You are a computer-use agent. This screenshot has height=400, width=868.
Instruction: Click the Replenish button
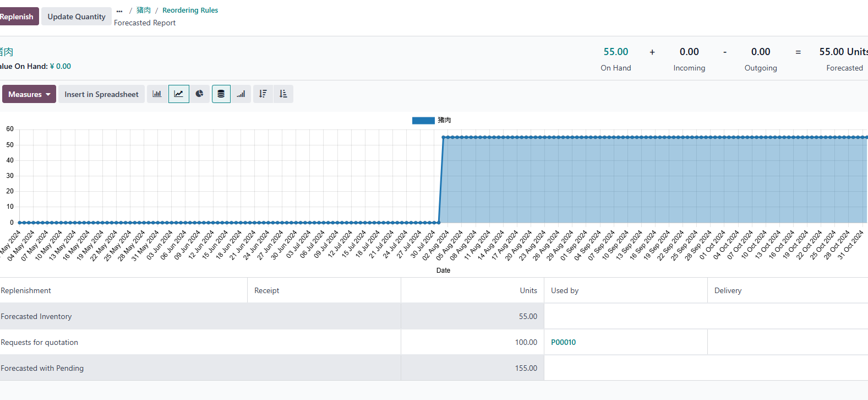[x=17, y=17]
